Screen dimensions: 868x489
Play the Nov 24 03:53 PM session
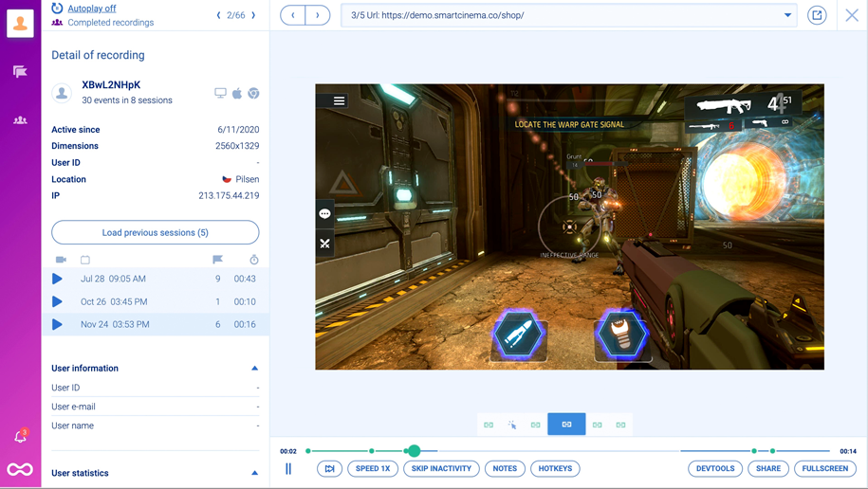(57, 324)
